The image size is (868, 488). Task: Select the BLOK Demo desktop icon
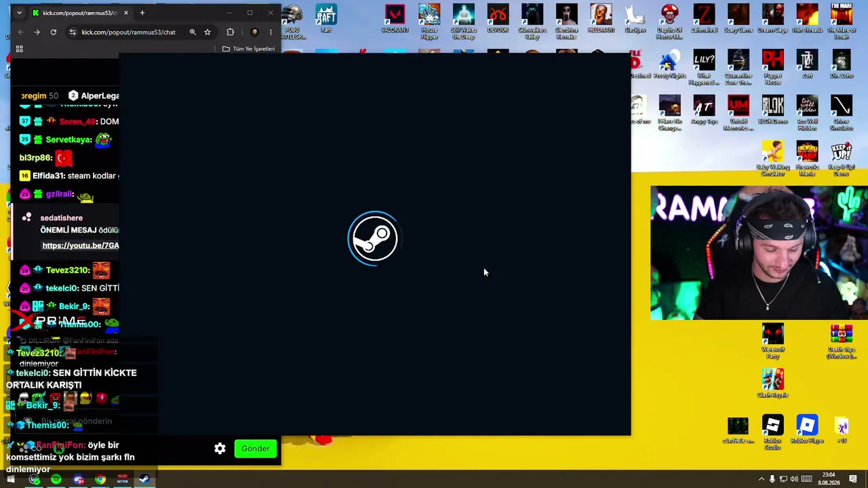(772, 110)
